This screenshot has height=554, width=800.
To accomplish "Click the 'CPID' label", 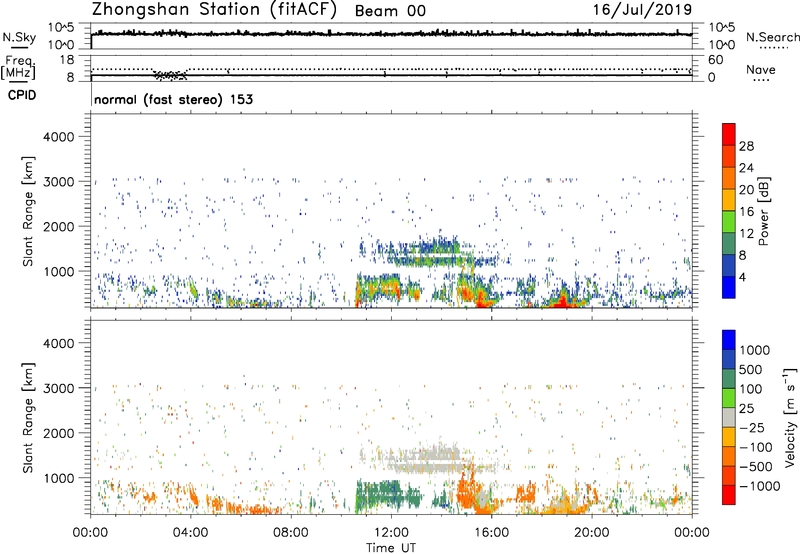I will [x=22, y=95].
